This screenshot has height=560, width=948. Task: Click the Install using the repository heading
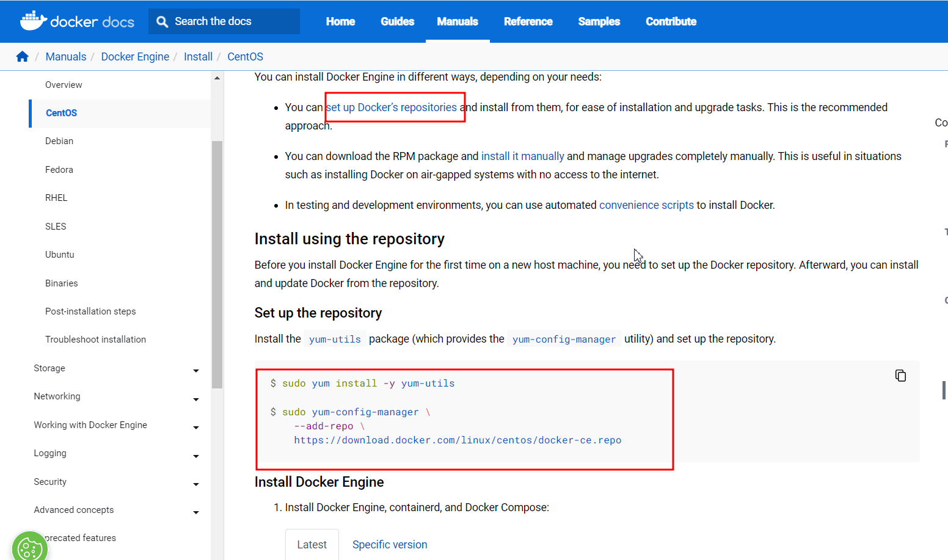349,239
